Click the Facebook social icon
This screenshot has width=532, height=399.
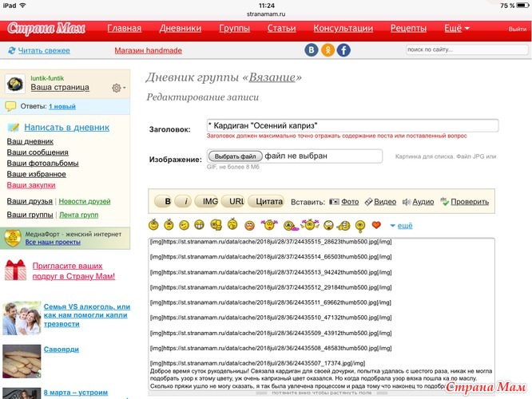tap(343, 50)
